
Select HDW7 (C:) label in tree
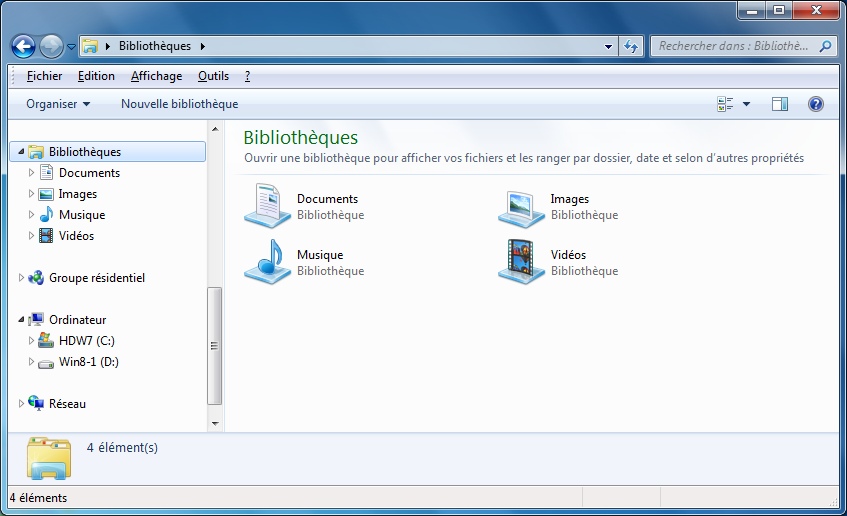click(x=86, y=341)
